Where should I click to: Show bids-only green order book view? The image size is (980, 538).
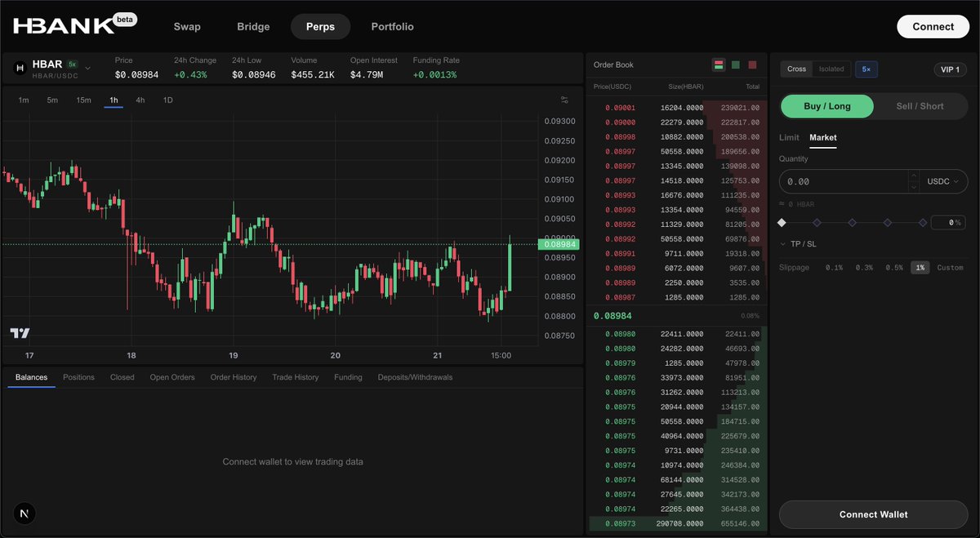coord(736,64)
